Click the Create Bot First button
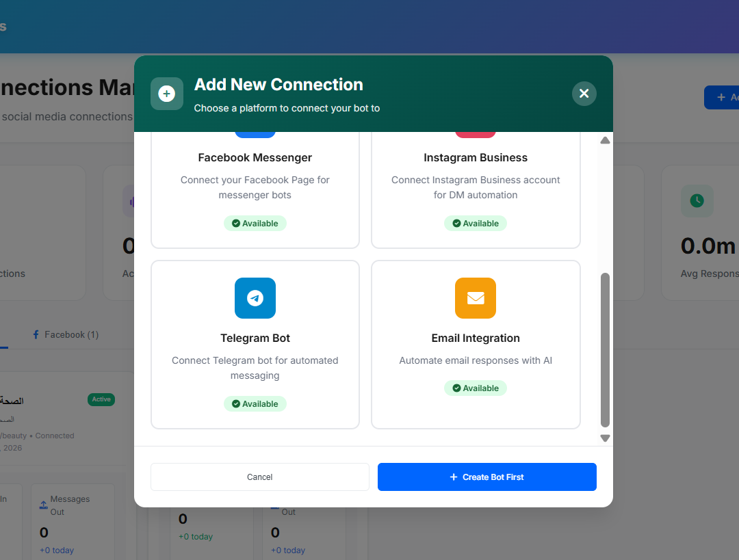The image size is (739, 560). click(487, 477)
